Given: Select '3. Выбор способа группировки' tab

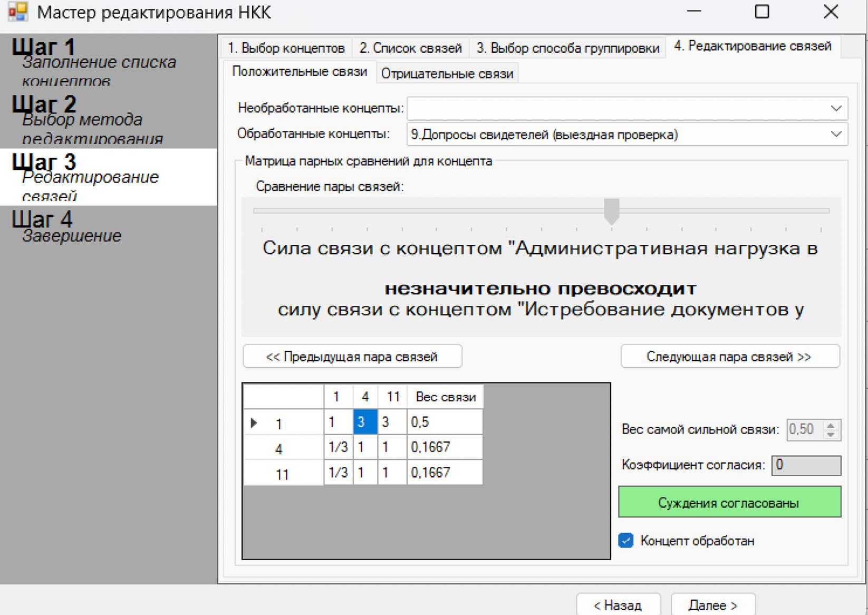Looking at the screenshot, I should [567, 48].
